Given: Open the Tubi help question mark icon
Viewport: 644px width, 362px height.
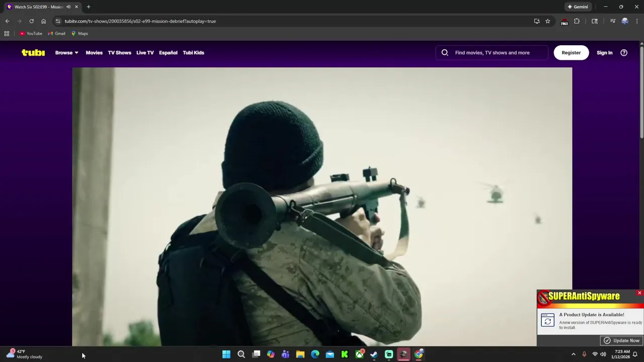Looking at the screenshot, I should [624, 53].
